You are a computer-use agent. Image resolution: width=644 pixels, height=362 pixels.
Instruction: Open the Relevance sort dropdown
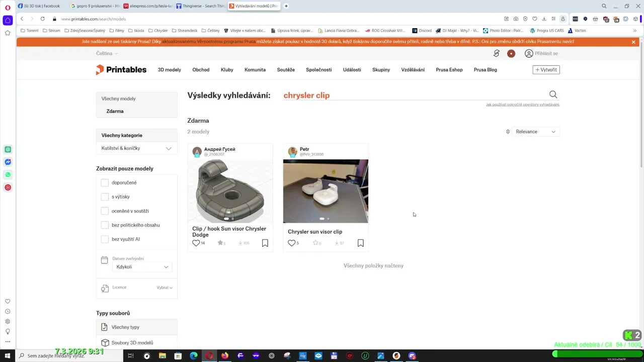[535, 132]
